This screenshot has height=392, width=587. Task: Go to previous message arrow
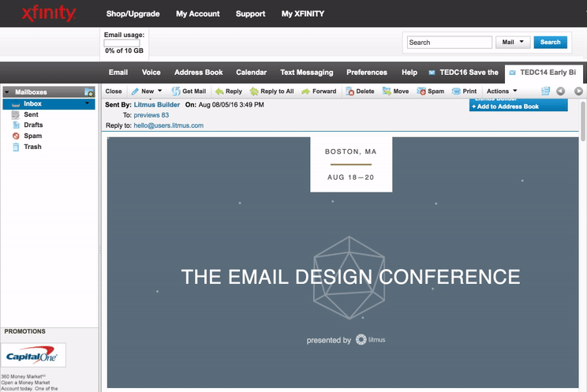560,91
